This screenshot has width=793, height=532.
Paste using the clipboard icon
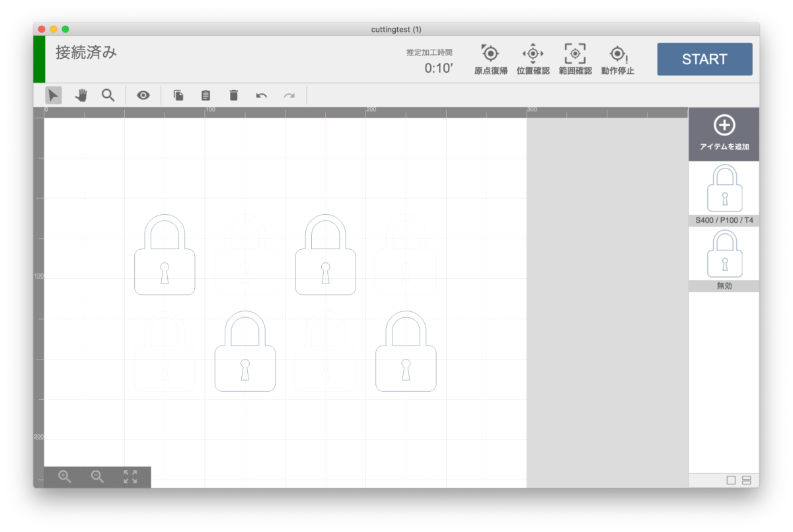(x=206, y=95)
